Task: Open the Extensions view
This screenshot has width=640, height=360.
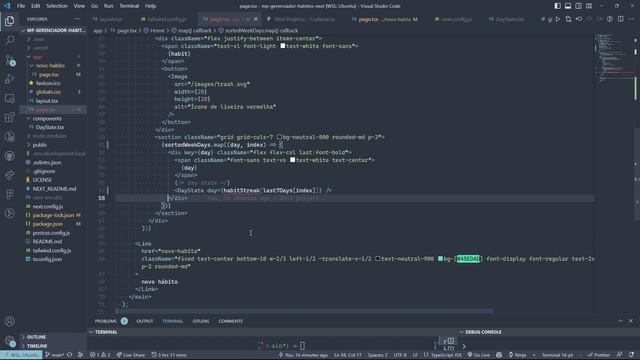Action: [9, 118]
